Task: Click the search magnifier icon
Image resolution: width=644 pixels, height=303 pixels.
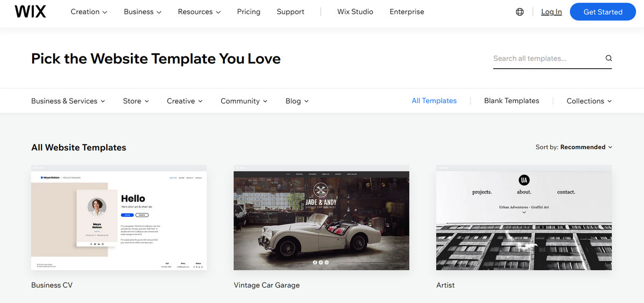Action: (x=609, y=58)
